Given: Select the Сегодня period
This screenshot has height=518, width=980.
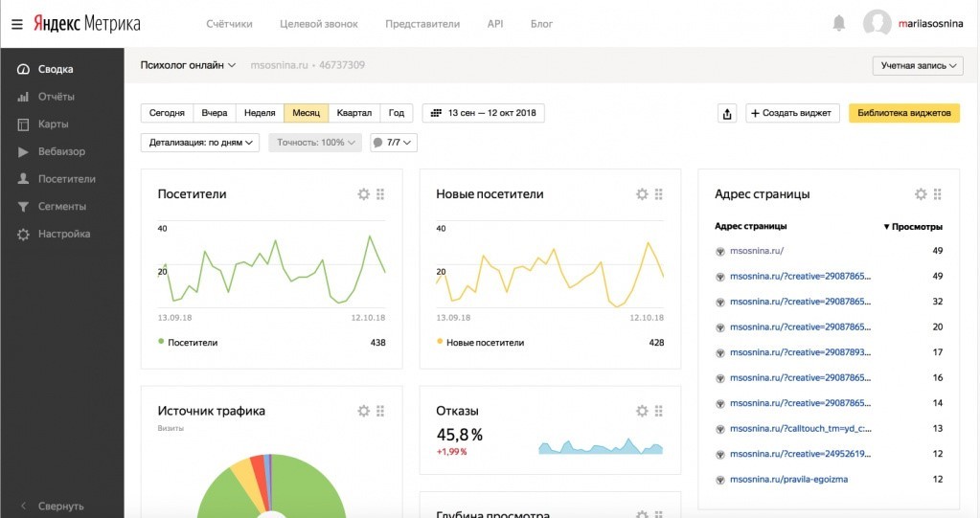Looking at the screenshot, I should coord(167,113).
